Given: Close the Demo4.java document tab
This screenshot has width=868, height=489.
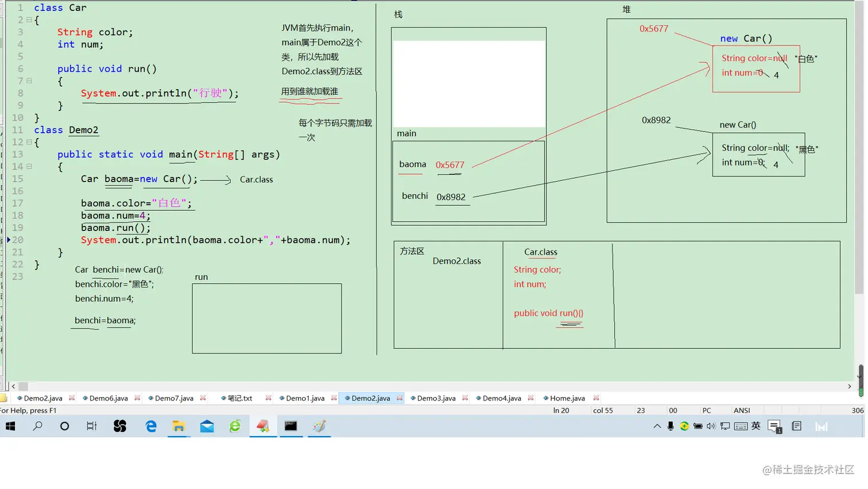Looking at the screenshot, I should tap(530, 398).
